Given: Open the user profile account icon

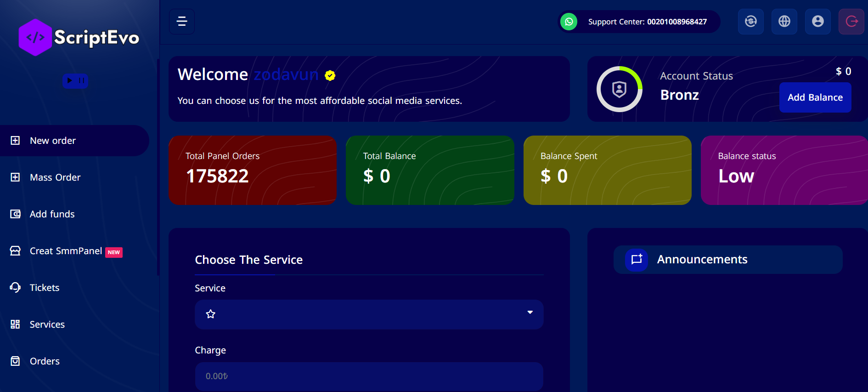Looking at the screenshot, I should click(817, 22).
